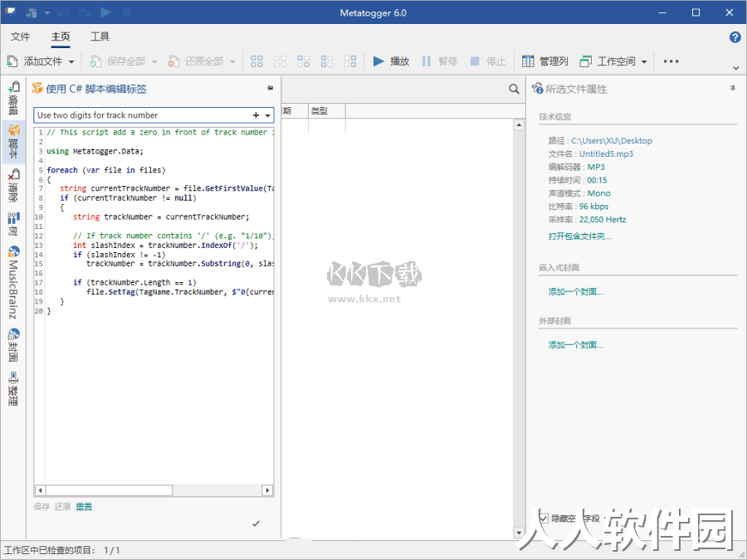Viewport: 747px width, 560px height.
Task: Click the plus icon to add a script
Action: click(x=256, y=115)
